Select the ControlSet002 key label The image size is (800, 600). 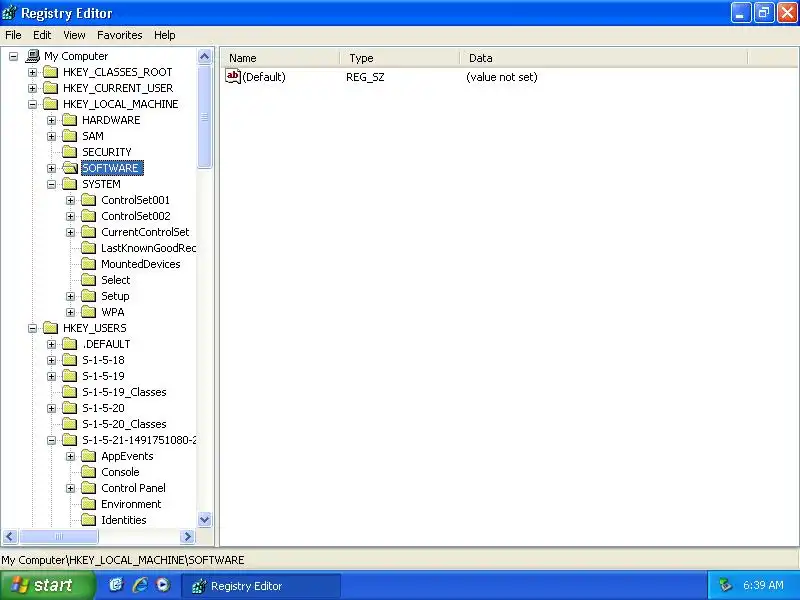pos(136,216)
